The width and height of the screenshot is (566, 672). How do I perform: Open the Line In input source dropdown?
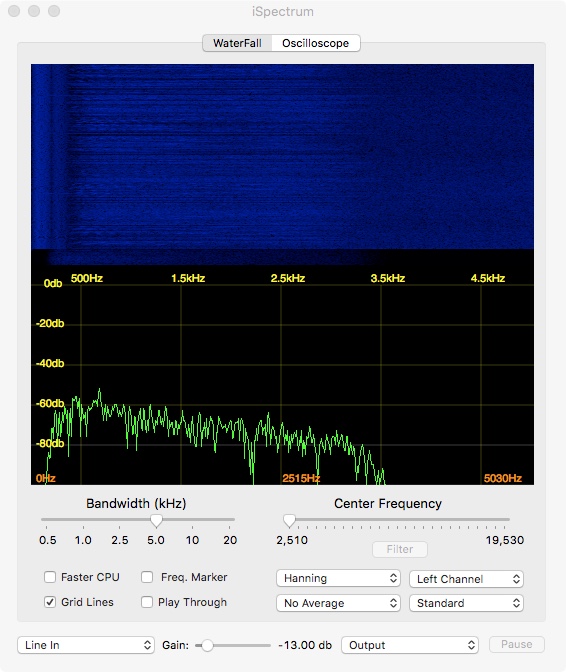point(86,645)
